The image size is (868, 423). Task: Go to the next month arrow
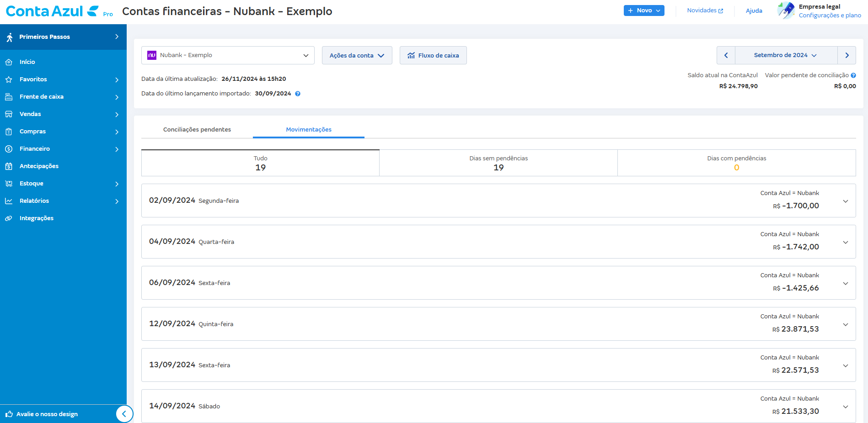(x=847, y=55)
